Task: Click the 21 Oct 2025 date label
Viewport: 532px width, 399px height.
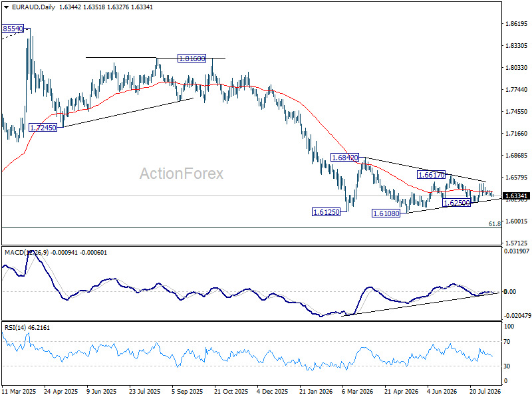Action: [x=231, y=392]
